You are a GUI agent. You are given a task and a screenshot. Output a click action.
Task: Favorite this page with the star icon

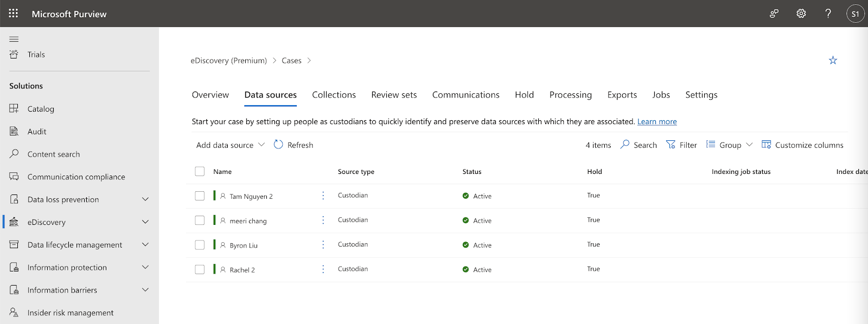point(833,60)
